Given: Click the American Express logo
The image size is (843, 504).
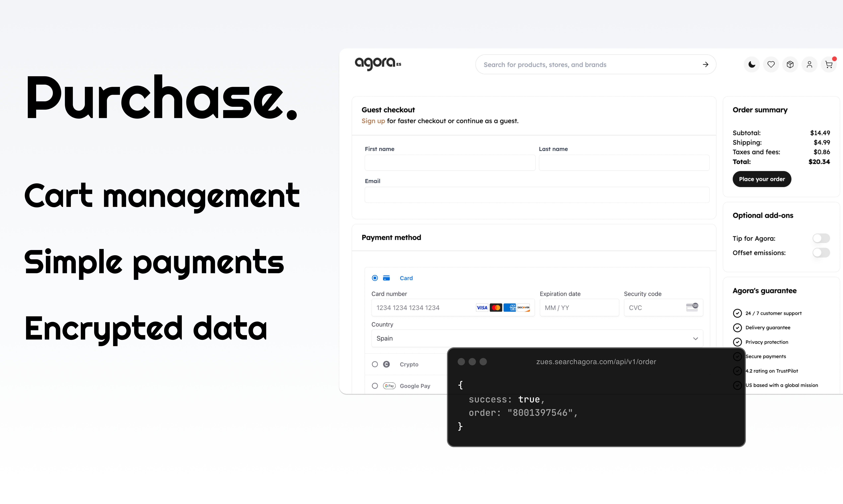Looking at the screenshot, I should pos(510,308).
